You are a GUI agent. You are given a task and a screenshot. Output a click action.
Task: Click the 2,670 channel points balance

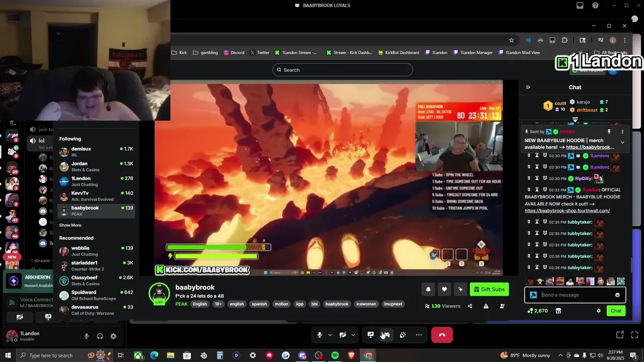(537, 311)
